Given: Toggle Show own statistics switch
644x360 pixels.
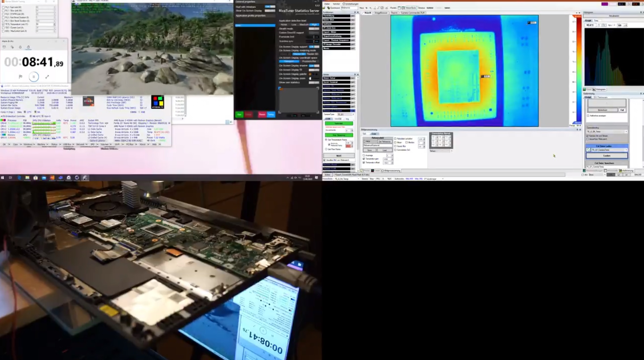Looking at the screenshot, I should [x=314, y=82].
